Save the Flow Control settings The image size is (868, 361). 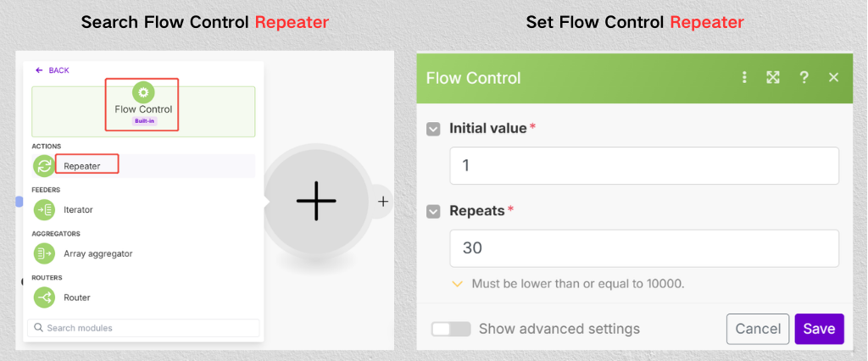click(819, 329)
